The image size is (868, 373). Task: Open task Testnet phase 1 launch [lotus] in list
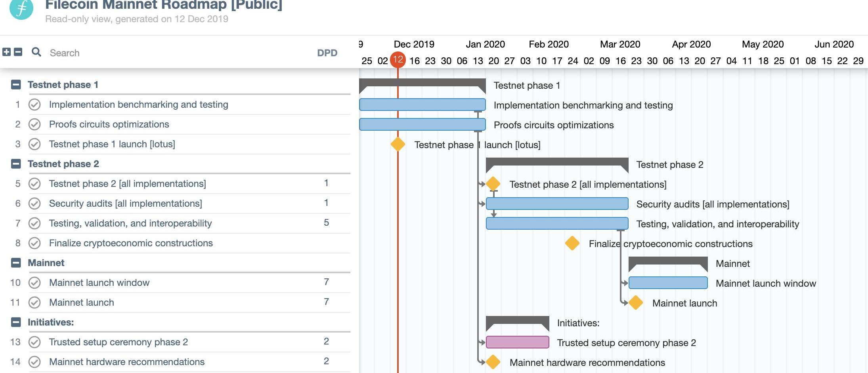(112, 144)
